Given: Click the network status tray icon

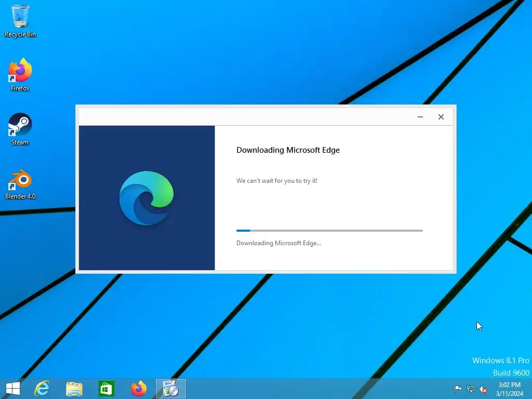Looking at the screenshot, I should [471, 389].
